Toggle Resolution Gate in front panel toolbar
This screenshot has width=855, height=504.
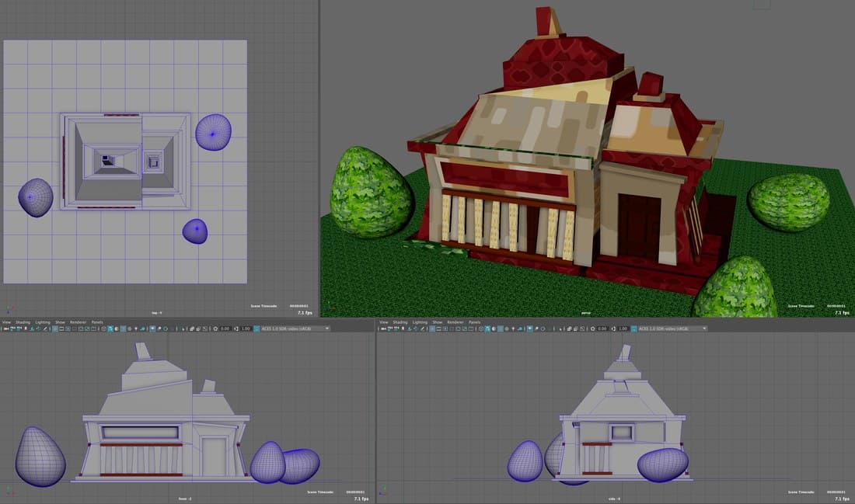point(68,328)
